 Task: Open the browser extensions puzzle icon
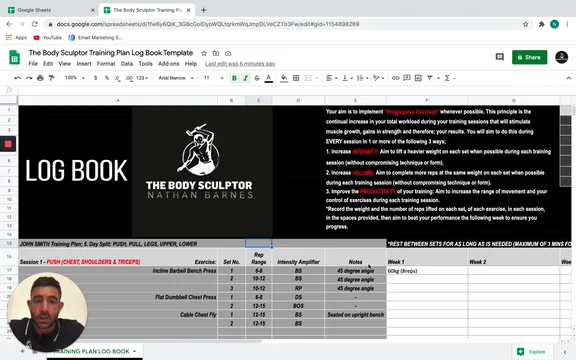point(541,24)
